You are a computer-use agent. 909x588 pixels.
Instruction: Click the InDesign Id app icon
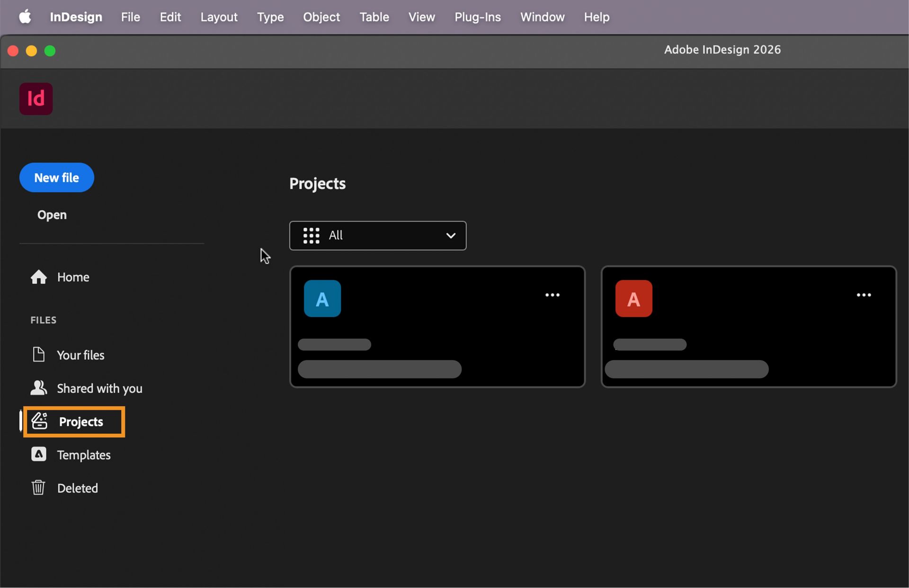(36, 98)
